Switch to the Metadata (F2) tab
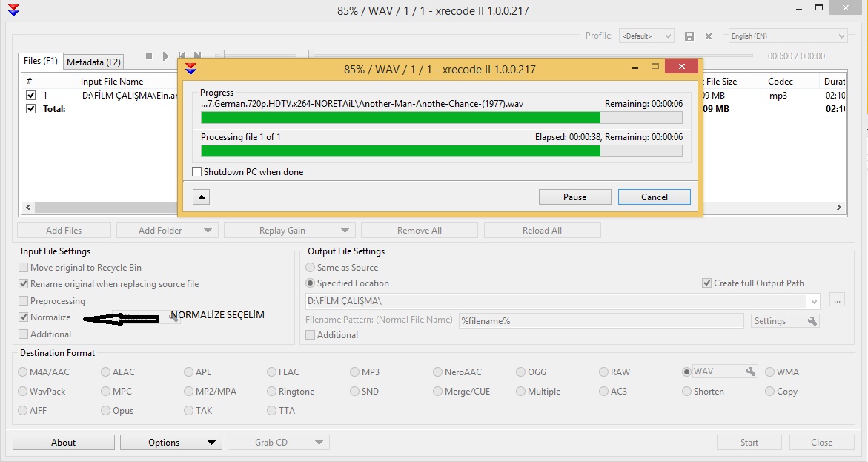Viewport: 868px width, 462px height. click(x=93, y=62)
